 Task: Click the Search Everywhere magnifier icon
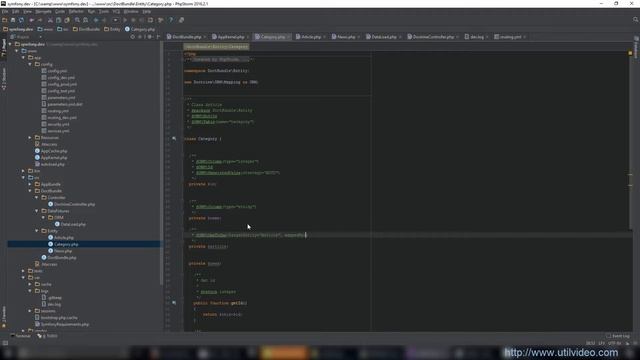pos(636,20)
